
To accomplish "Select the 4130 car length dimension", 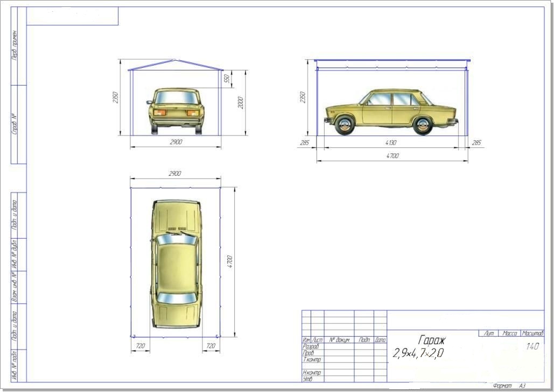I will tap(392, 143).
